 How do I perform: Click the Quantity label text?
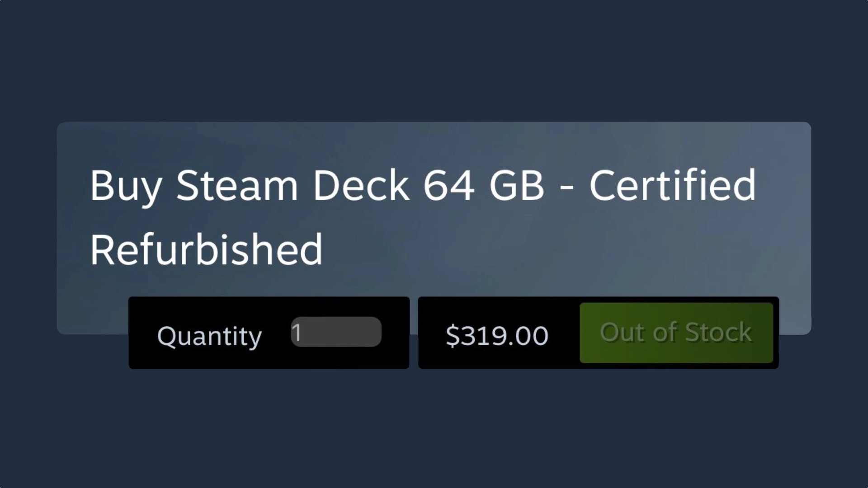pyautogui.click(x=209, y=336)
